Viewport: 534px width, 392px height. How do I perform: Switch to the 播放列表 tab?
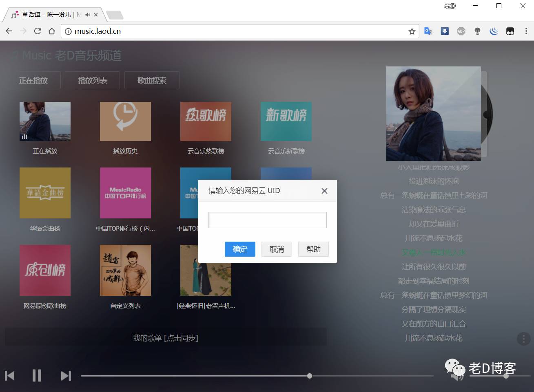[93, 81]
